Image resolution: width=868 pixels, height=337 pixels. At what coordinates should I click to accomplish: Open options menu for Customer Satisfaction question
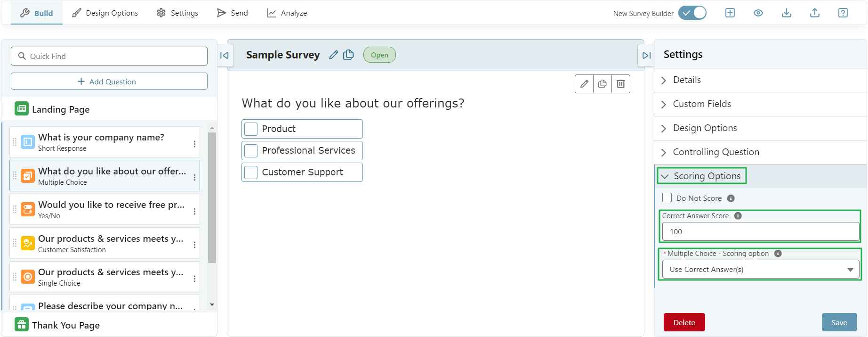(194, 245)
